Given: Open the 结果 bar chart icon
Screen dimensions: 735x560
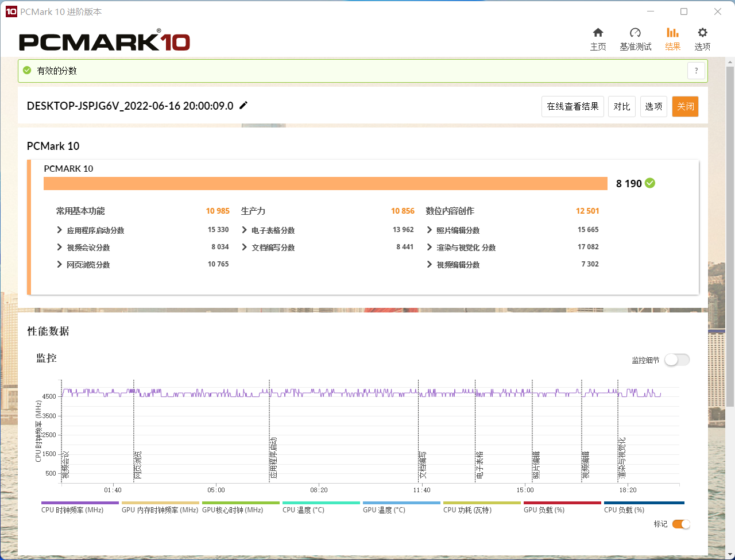Looking at the screenshot, I should [x=672, y=33].
